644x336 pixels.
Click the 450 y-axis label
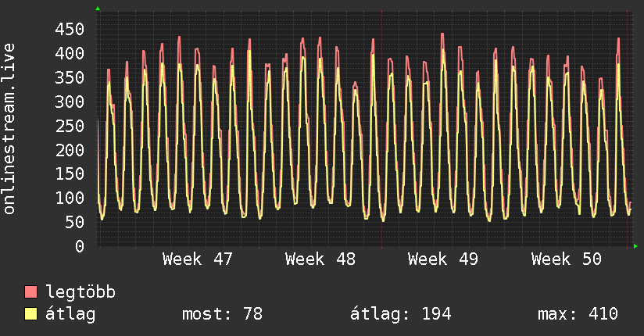tap(70, 29)
